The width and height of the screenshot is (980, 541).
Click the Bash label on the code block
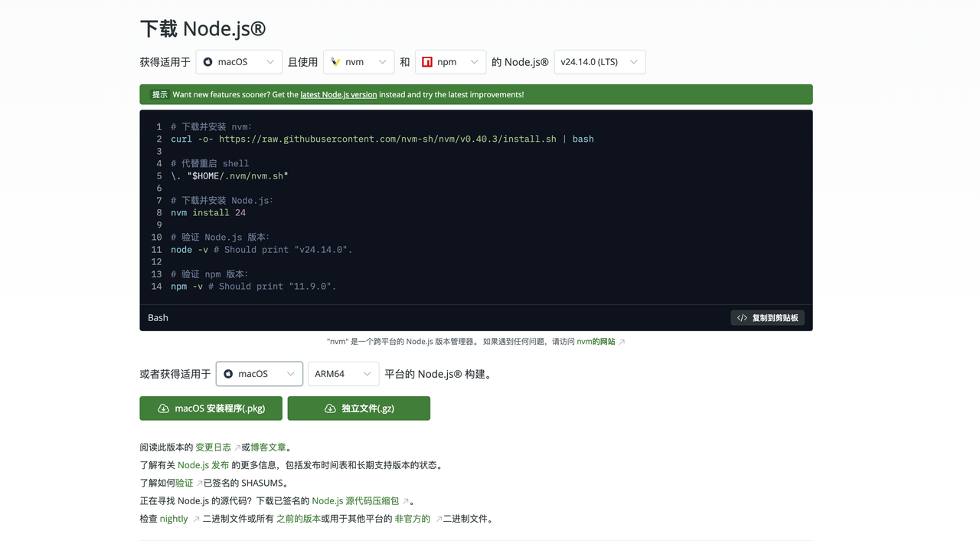(157, 317)
